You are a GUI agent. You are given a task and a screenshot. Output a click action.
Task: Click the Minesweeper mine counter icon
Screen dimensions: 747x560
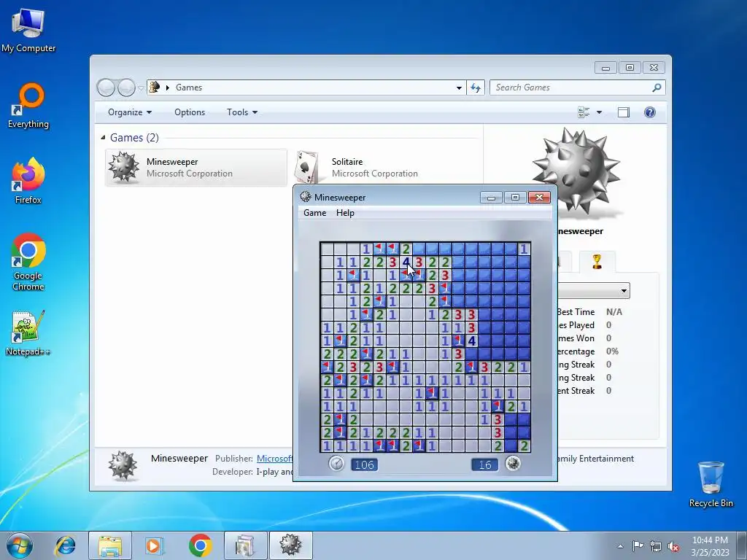coord(513,463)
